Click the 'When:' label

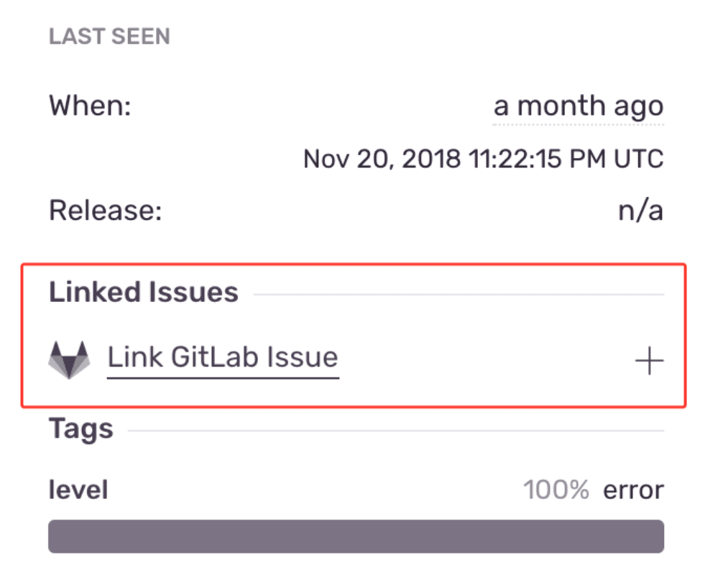[89, 106]
